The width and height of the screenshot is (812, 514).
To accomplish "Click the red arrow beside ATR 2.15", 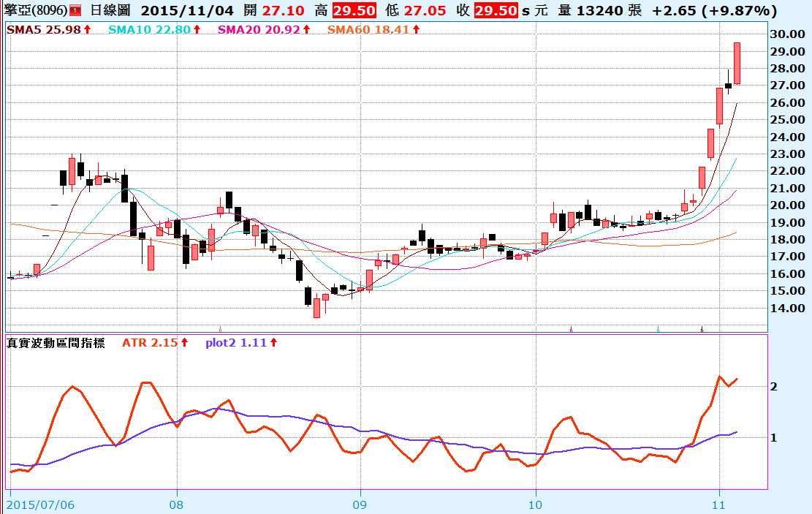I will pyautogui.click(x=185, y=342).
